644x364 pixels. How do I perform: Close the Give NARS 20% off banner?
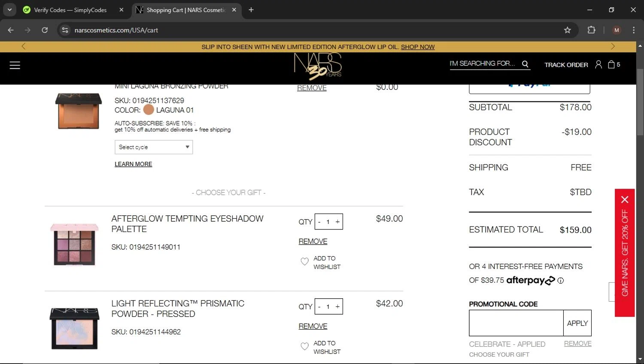point(625,199)
